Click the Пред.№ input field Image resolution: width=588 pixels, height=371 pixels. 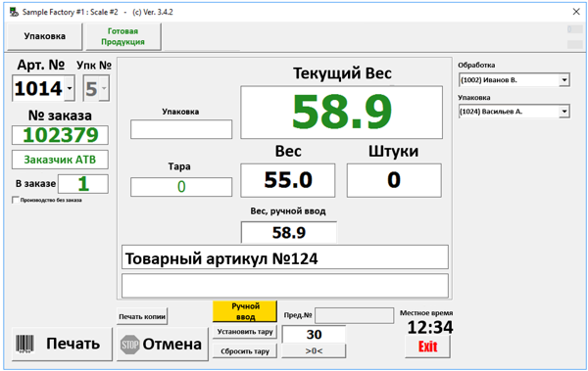354,315
